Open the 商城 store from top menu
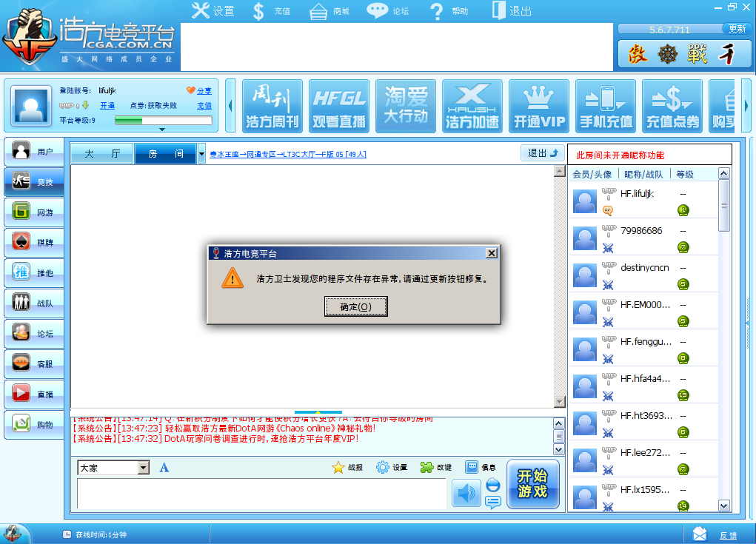The image size is (756, 544). [329, 11]
